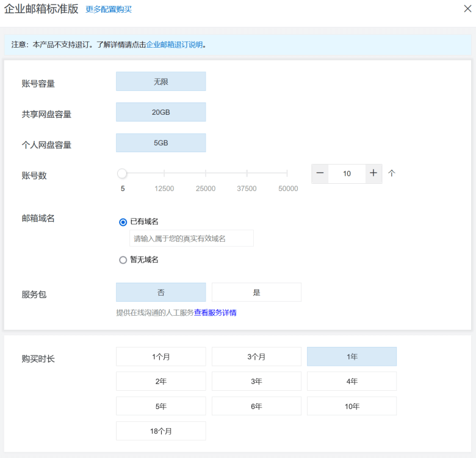Close the purchase dialog with the X icon
Screen dimensions: 476x458
[467, 9]
